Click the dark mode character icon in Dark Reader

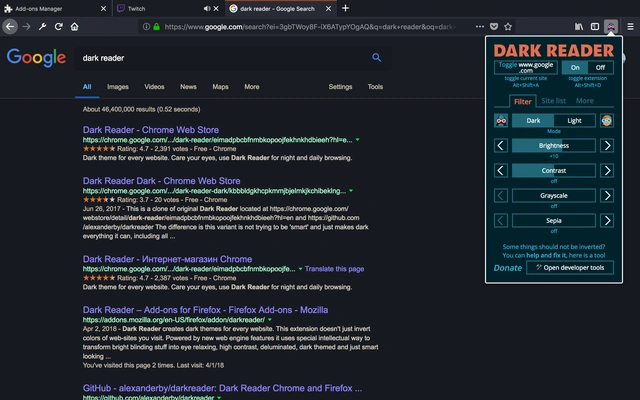pos(501,120)
